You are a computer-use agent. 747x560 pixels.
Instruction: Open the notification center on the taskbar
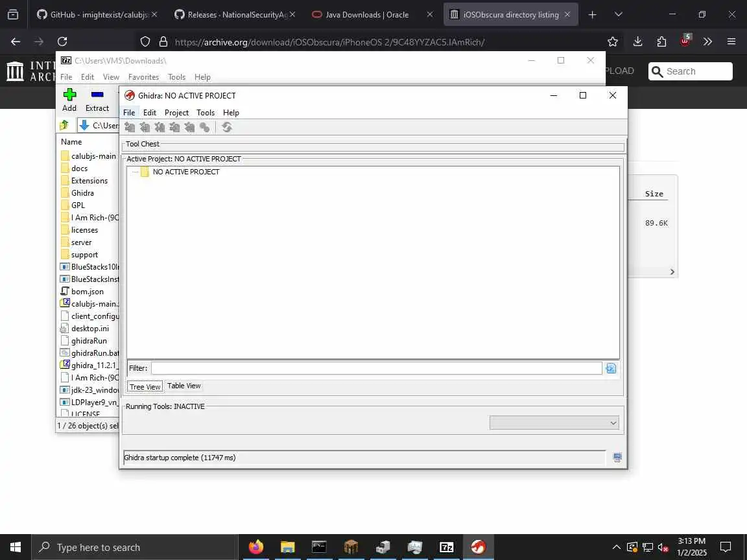726,547
